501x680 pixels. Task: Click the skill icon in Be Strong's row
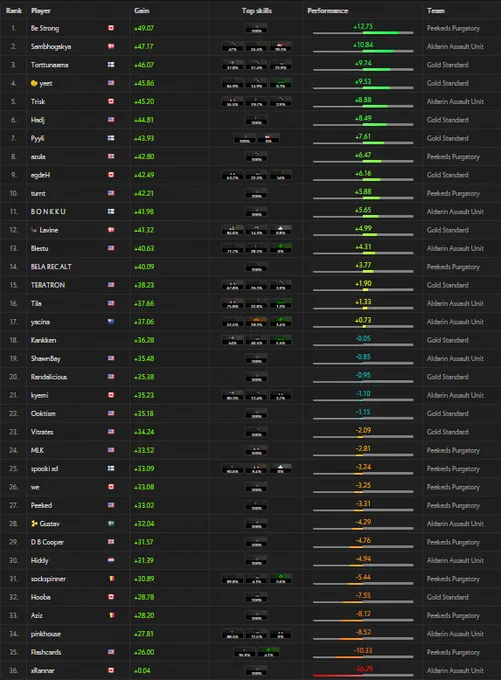tap(256, 28)
